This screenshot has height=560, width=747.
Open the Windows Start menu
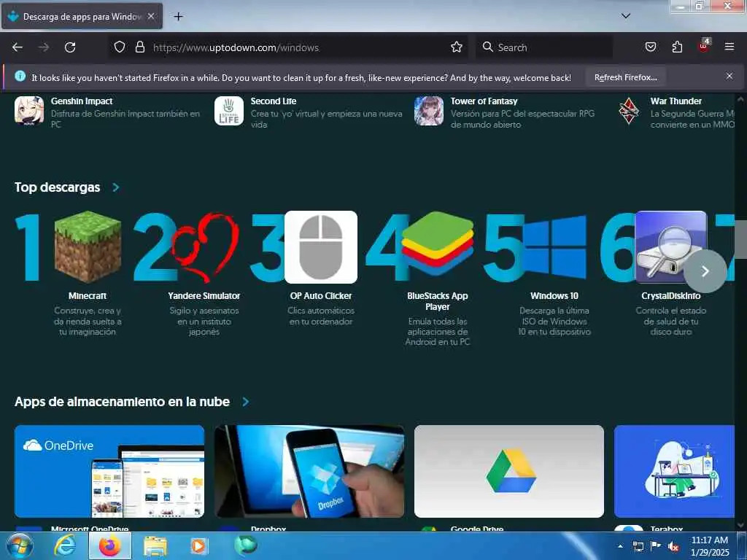(20, 546)
